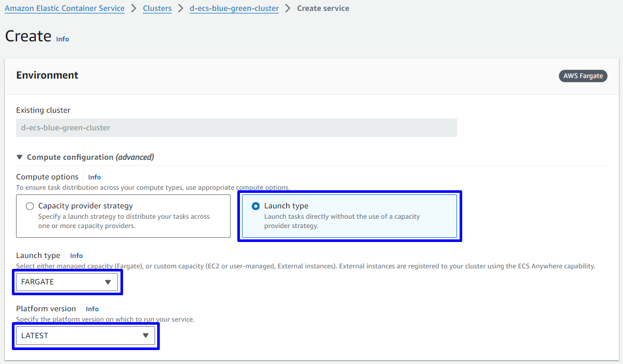
Task: Click the down arrow in the FARGATE box
Action: point(108,282)
